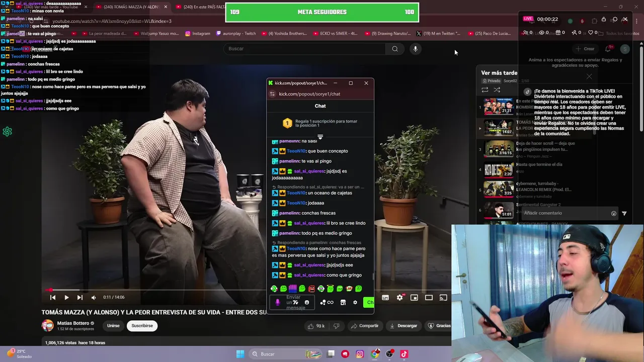Viewport: 644px width, 362px height.
Task: Toggle playlist shuffle in Ver más tarde
Action: click(x=497, y=90)
